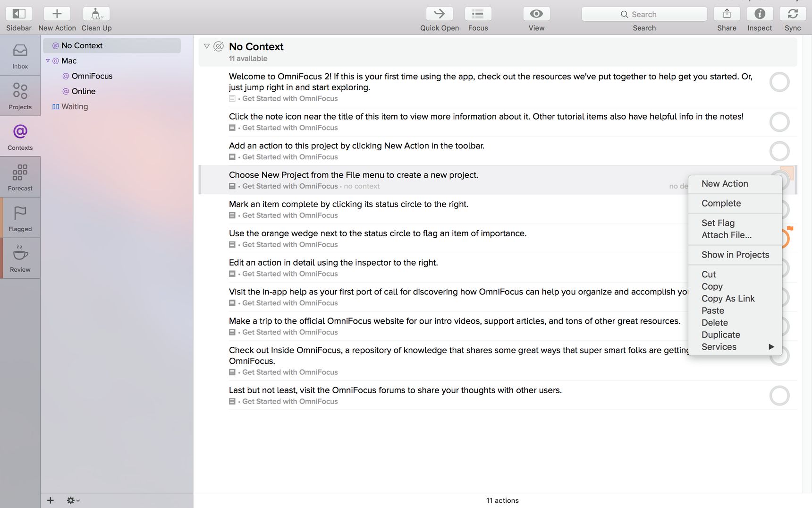
Task: Select No Context in sidebar list
Action: tap(112, 45)
